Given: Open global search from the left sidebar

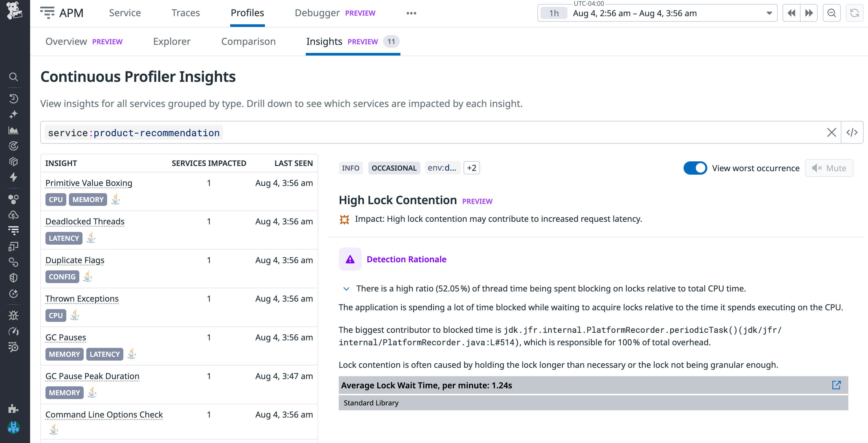Looking at the screenshot, I should tap(14, 77).
